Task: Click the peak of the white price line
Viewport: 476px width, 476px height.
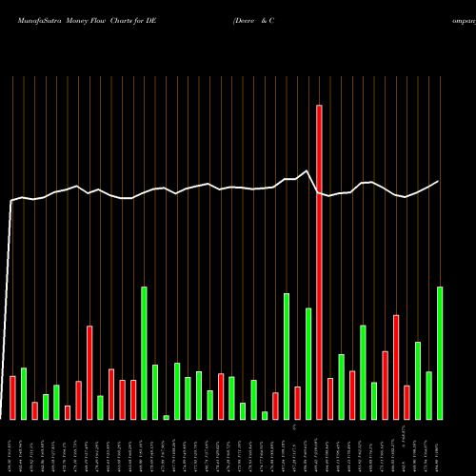Action: tap(307, 170)
